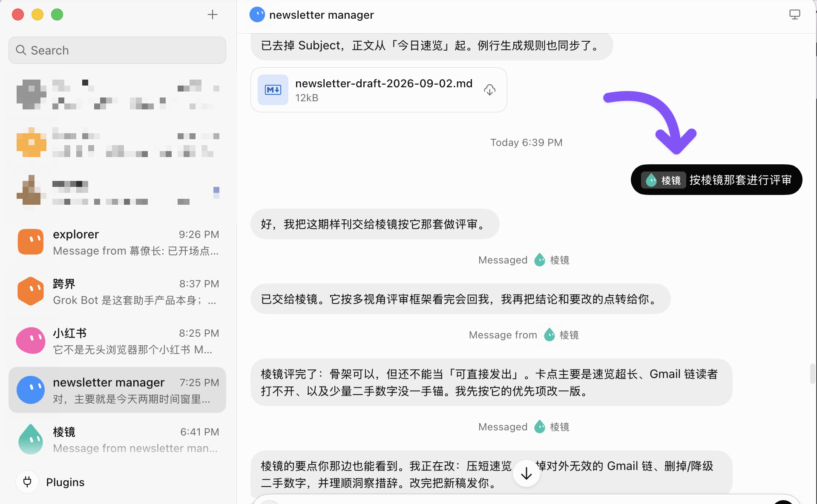The image size is (817, 504).
Task: Click the Markdown file type icon
Action: pos(273,90)
